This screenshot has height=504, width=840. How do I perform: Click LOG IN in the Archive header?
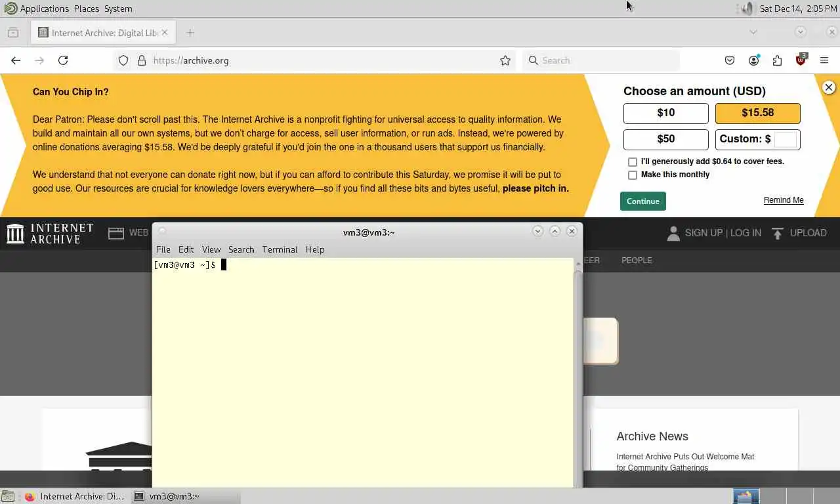[x=745, y=233]
